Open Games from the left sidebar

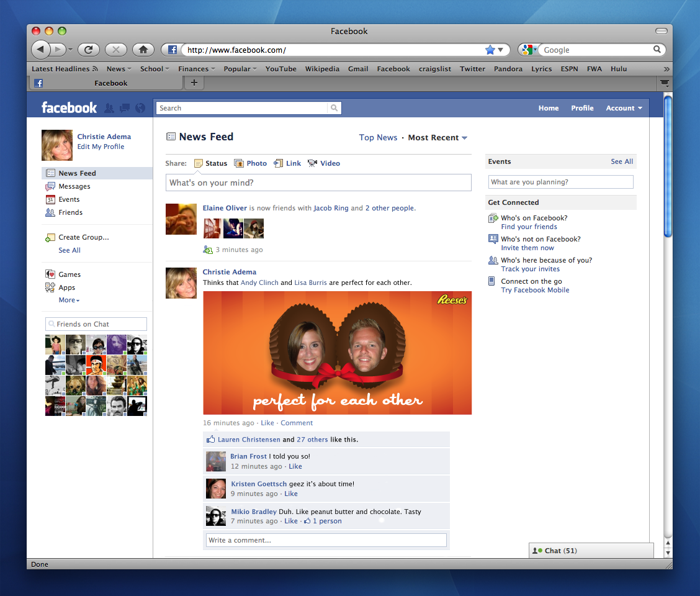(x=69, y=274)
